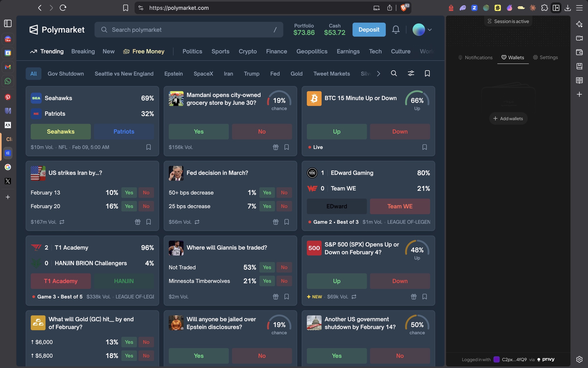
Task: Click No for 25 bps decrease
Action: [x=284, y=206]
